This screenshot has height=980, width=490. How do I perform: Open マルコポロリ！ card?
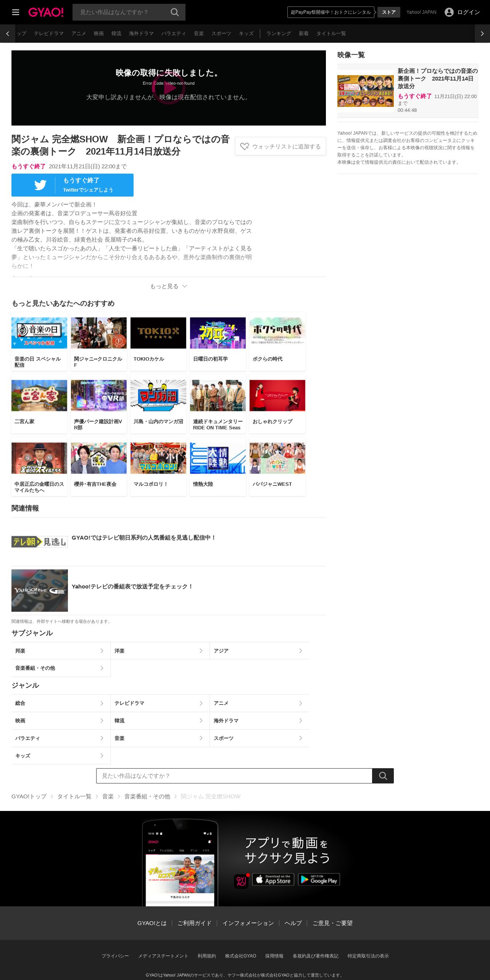[158, 467]
